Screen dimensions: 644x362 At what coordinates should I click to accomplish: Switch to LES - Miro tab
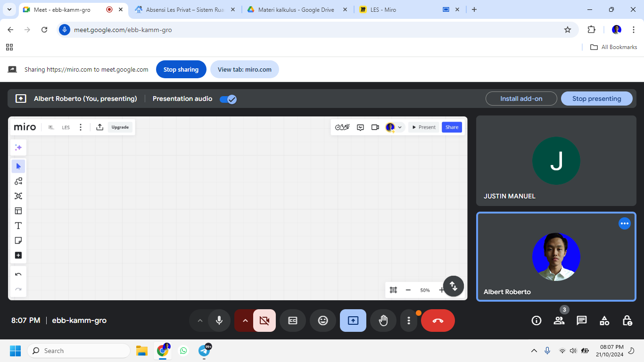click(x=409, y=9)
